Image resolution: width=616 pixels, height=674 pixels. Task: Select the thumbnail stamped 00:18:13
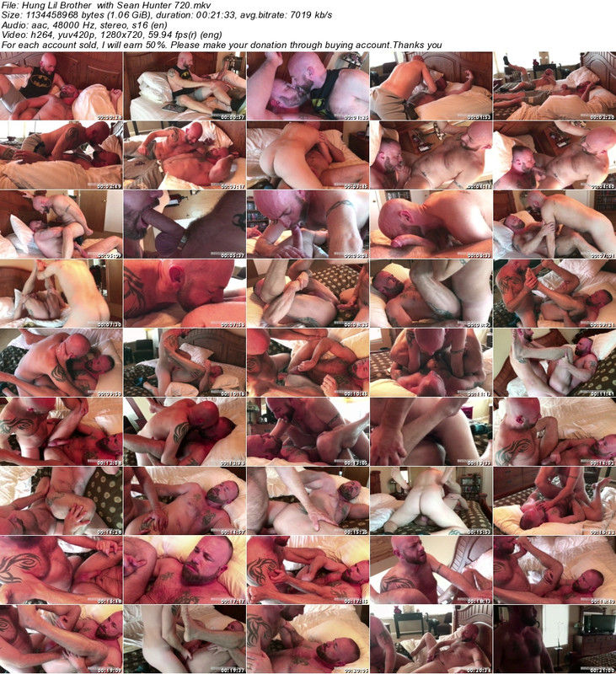[431, 570]
